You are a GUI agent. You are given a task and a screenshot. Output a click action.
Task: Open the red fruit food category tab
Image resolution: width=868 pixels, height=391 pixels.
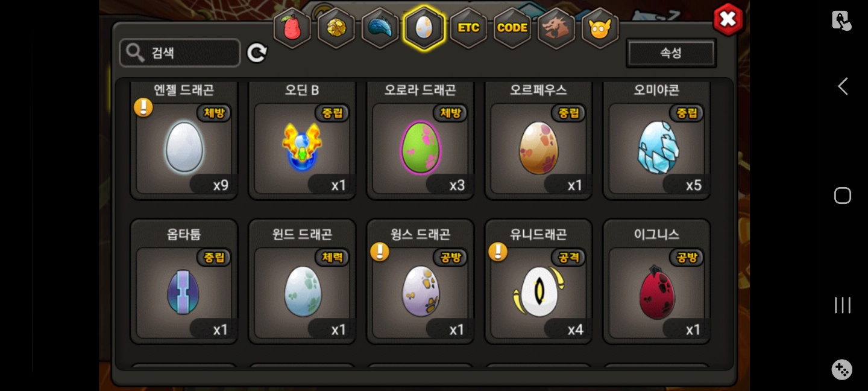tap(292, 28)
